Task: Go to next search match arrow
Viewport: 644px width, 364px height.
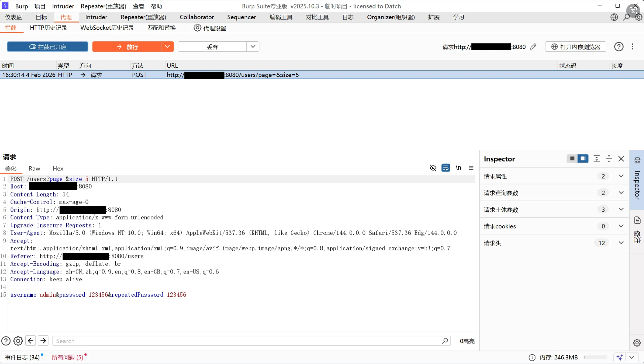Action: tap(43, 341)
